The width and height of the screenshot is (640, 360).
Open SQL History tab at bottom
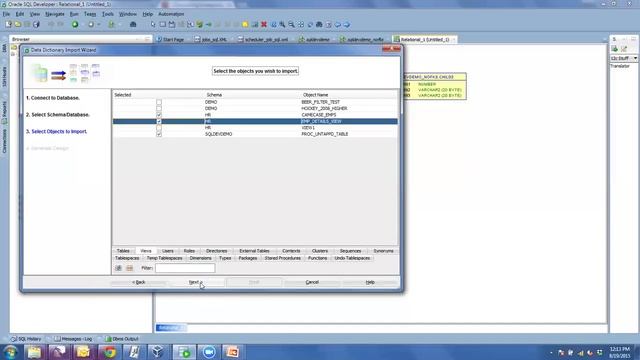tap(27, 339)
